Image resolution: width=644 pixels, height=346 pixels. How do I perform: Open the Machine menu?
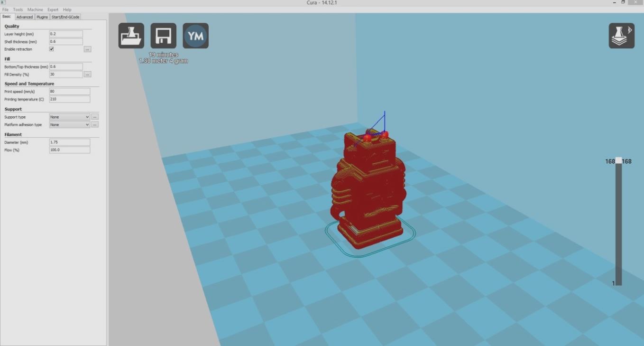point(35,9)
